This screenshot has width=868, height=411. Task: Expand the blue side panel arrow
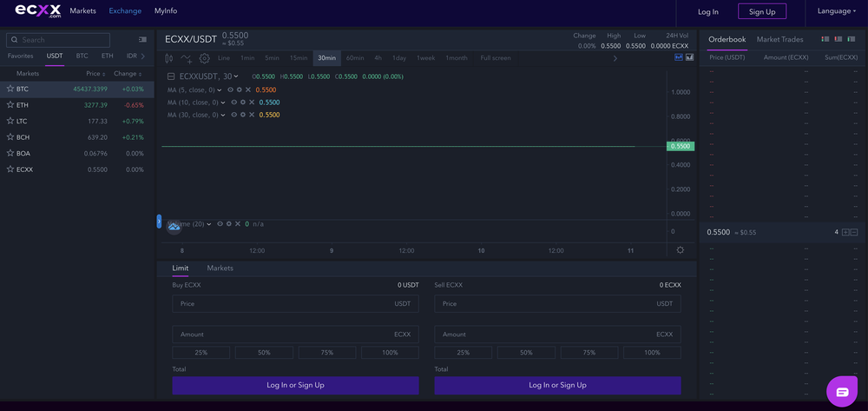[x=159, y=222]
